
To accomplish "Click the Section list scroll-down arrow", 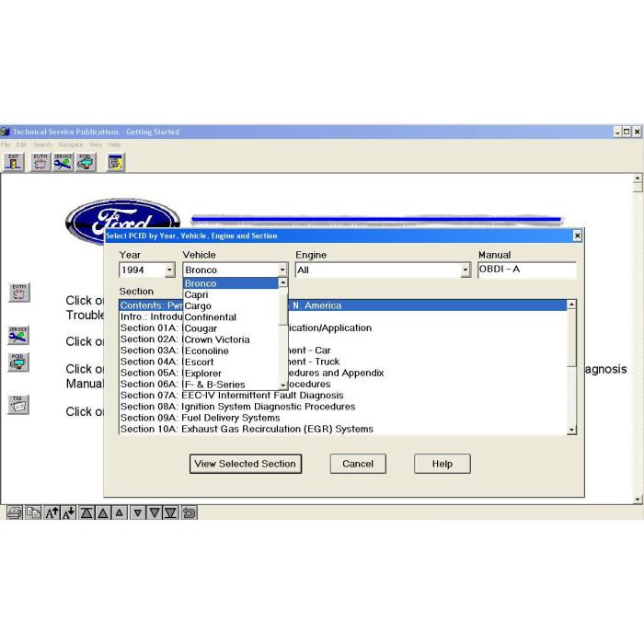I will (x=571, y=430).
